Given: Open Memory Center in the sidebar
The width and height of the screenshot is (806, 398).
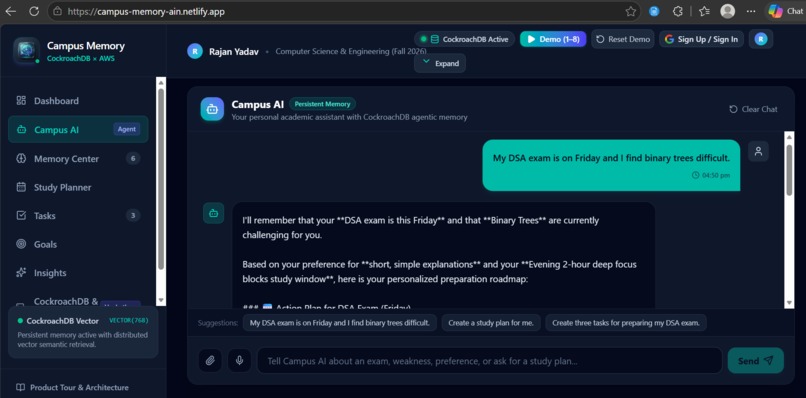Looking at the screenshot, I should [78, 158].
